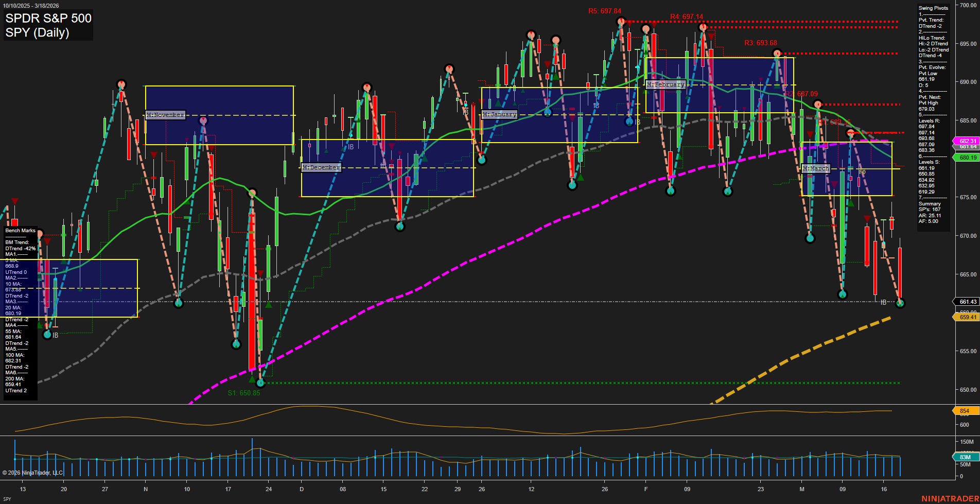Image resolution: width=980 pixels, height=504 pixels.
Task: Click the magenta 682.31 price marker on axis
Action: [967, 141]
